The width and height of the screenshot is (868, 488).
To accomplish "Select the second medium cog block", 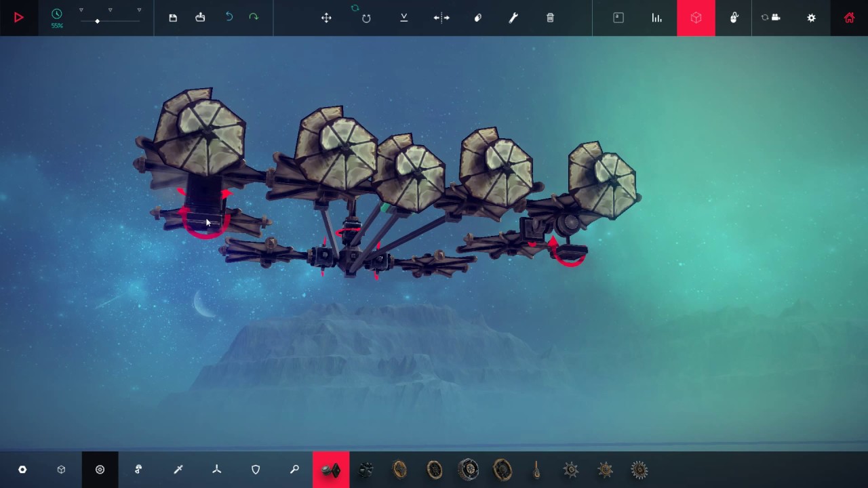I will click(x=605, y=470).
